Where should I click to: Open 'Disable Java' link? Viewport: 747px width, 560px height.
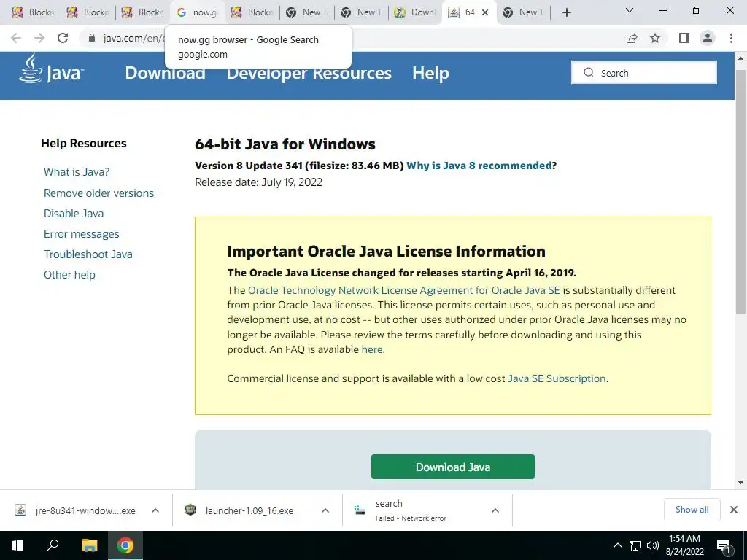click(x=74, y=214)
